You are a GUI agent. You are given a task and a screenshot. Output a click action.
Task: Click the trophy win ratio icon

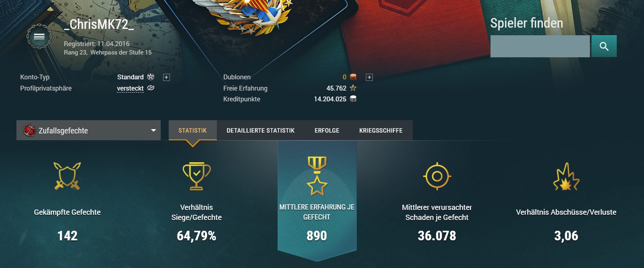click(x=196, y=176)
